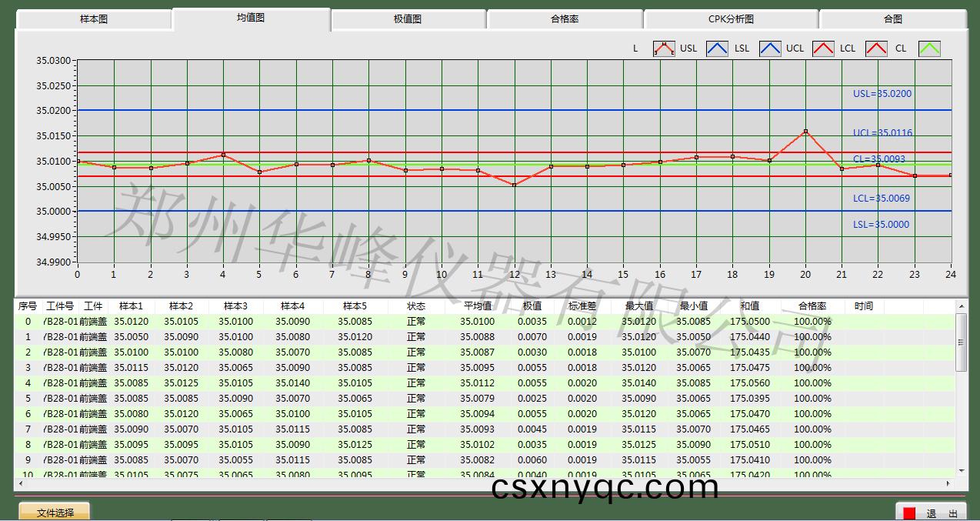980x521 pixels.
Task: Click the peak data point at sample 20
Action: [x=805, y=132]
